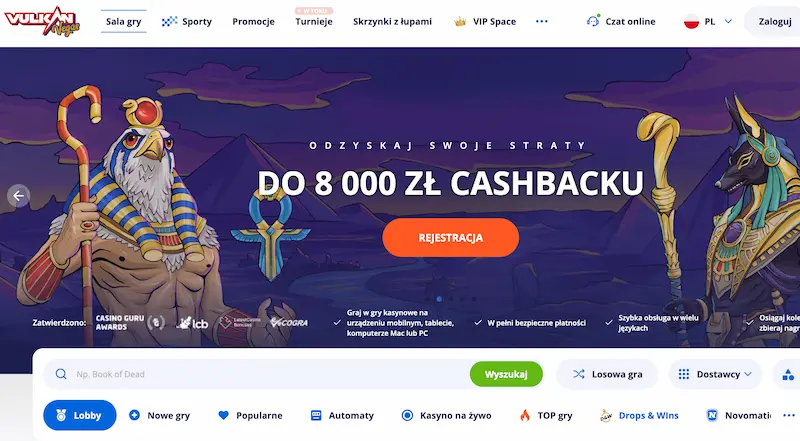
Task: Click the crown icon beside VIP Space
Action: pos(460,21)
